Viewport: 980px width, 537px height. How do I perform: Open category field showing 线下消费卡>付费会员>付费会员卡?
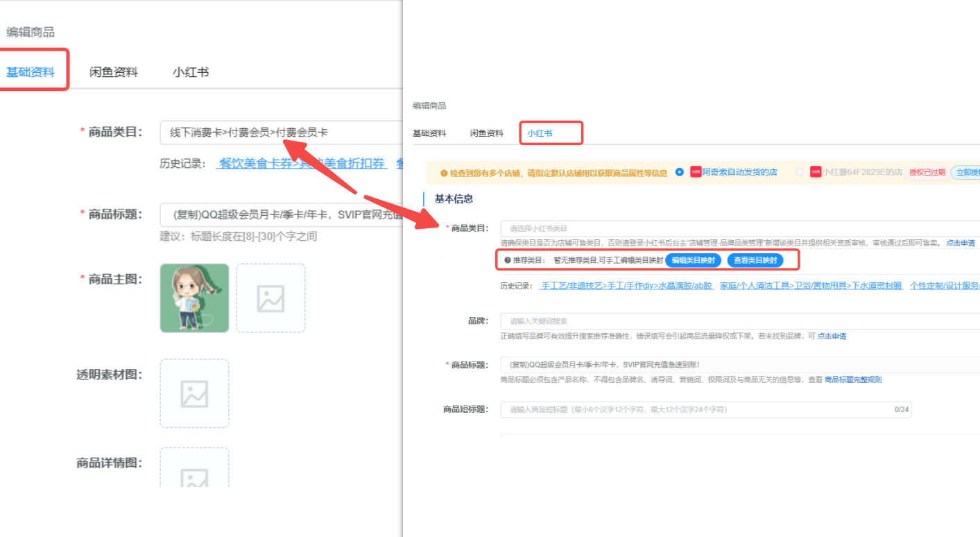click(x=281, y=133)
